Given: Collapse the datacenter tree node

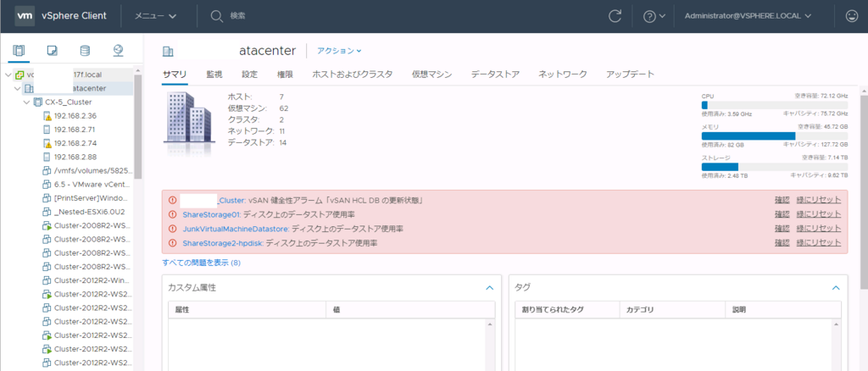Looking at the screenshot, I should tap(18, 88).
